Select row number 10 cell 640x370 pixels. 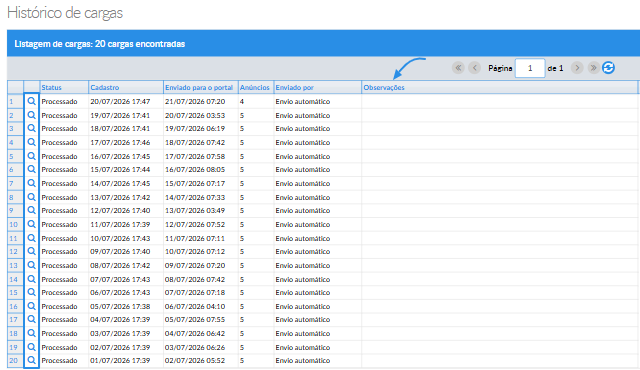[x=15, y=224]
